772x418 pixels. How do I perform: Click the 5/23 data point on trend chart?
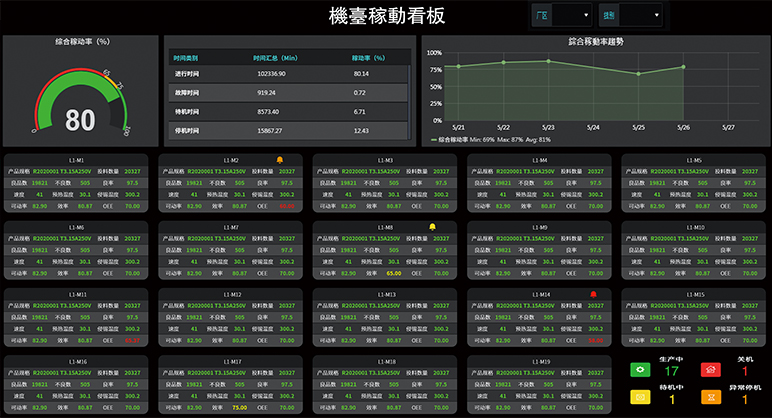click(548, 61)
